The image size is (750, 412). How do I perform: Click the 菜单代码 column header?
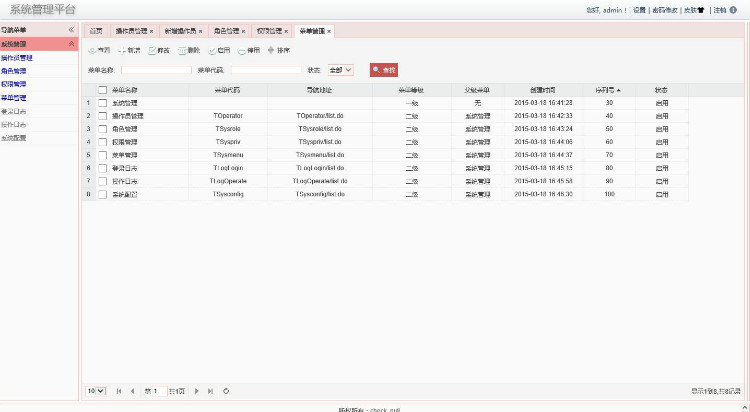[x=228, y=90]
